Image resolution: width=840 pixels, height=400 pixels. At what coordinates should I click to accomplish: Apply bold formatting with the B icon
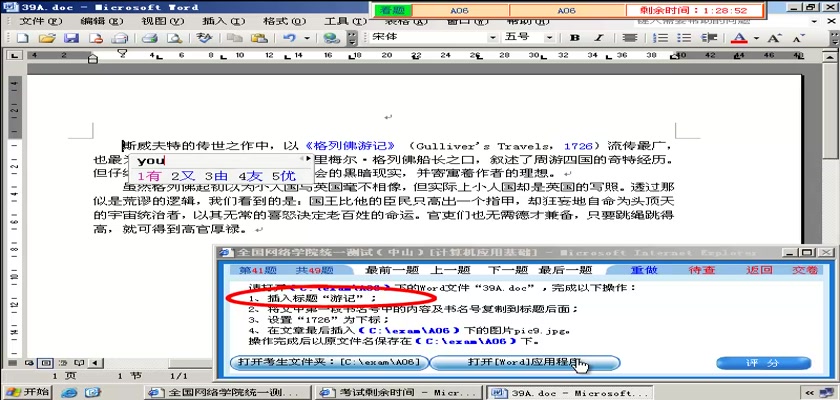(575, 38)
